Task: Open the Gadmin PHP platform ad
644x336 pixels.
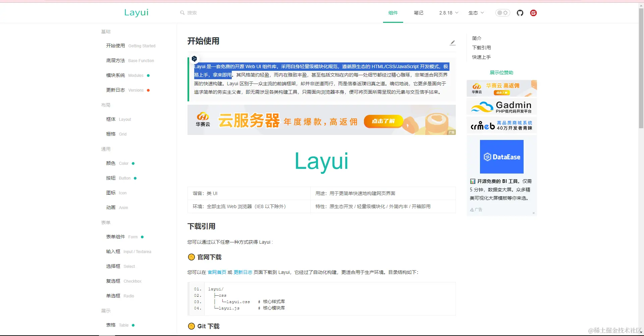Action: [502, 107]
